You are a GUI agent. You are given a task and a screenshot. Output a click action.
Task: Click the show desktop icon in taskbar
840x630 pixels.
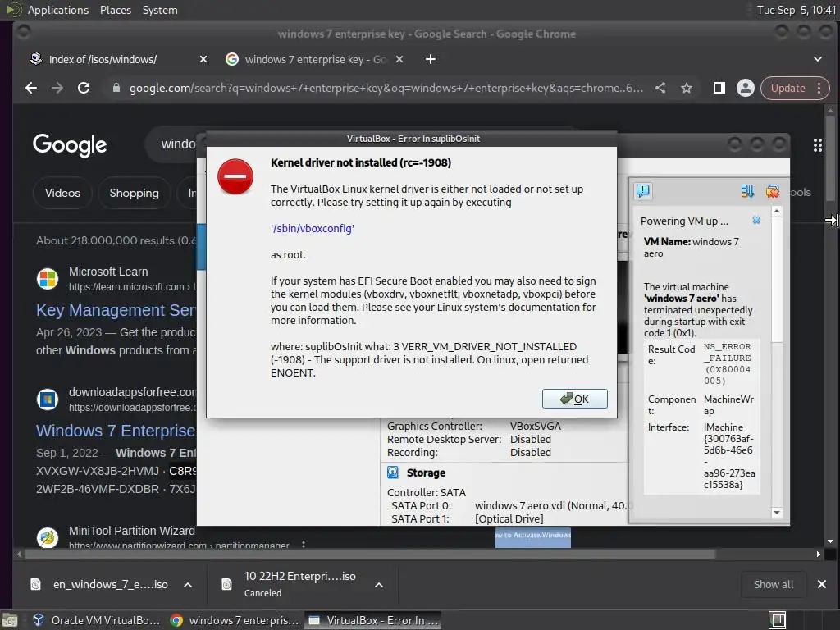coord(10,620)
